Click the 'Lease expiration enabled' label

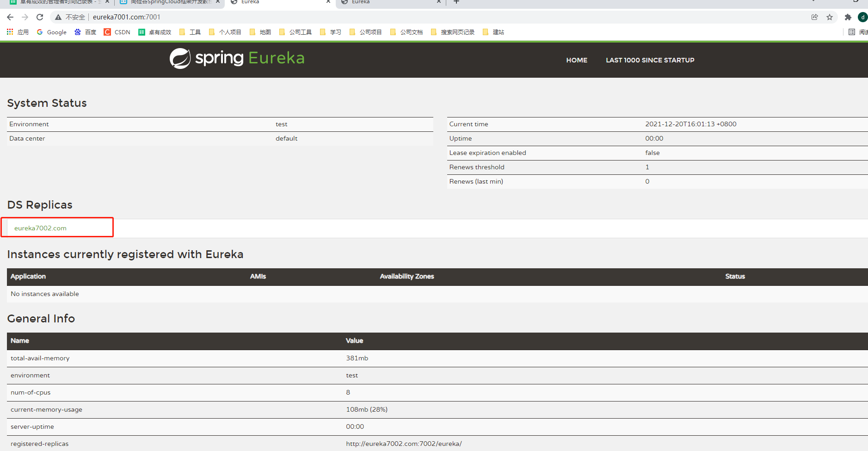(487, 153)
